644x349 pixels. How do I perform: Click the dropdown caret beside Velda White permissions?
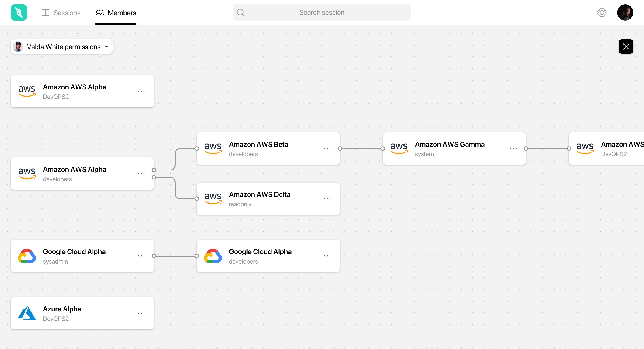[x=106, y=47]
